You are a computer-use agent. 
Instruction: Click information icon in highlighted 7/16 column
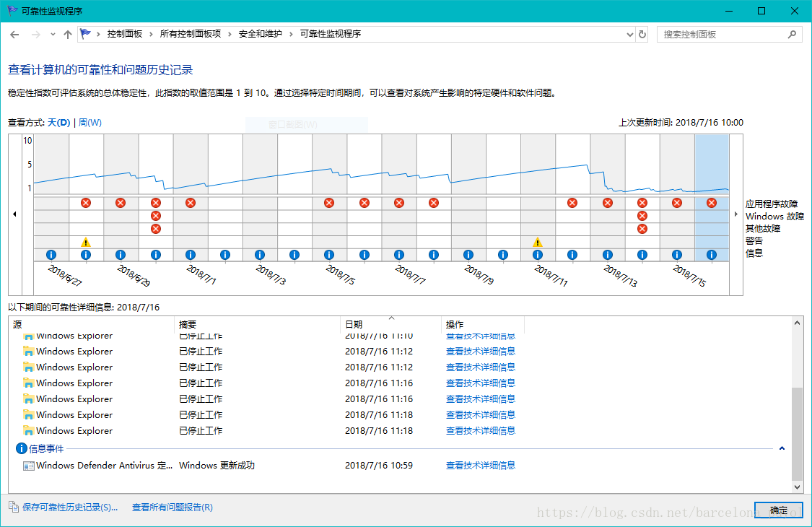pyautogui.click(x=712, y=254)
